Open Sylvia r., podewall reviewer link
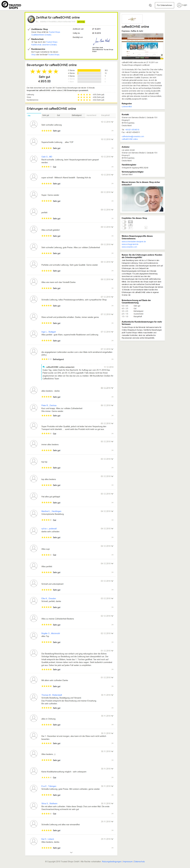The image size is (190, 868). pos(49,529)
